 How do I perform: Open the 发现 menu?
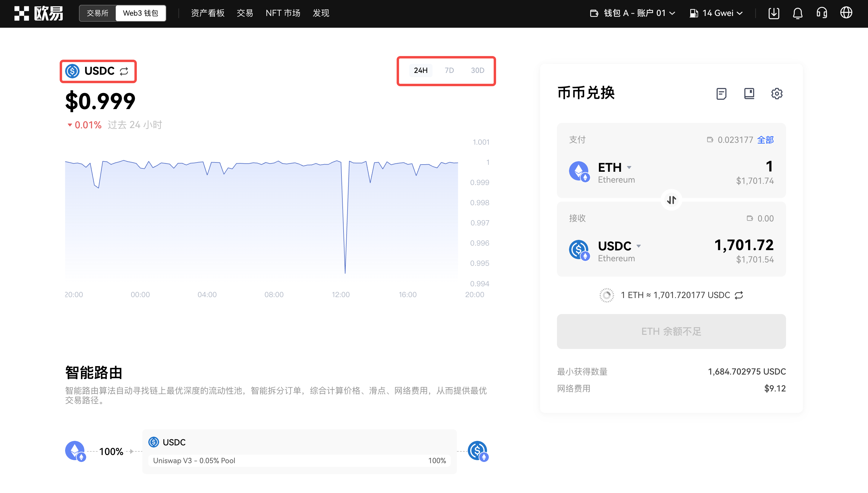pyautogui.click(x=321, y=13)
